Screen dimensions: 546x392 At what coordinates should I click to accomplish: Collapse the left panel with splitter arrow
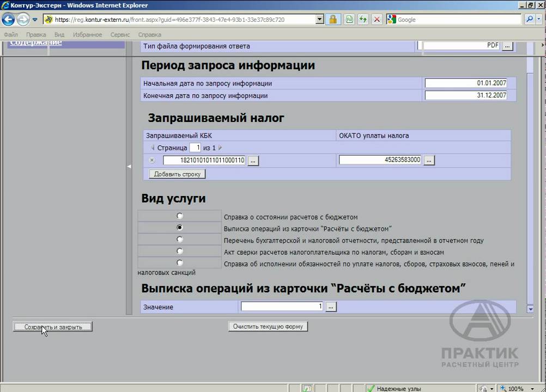tap(129, 167)
